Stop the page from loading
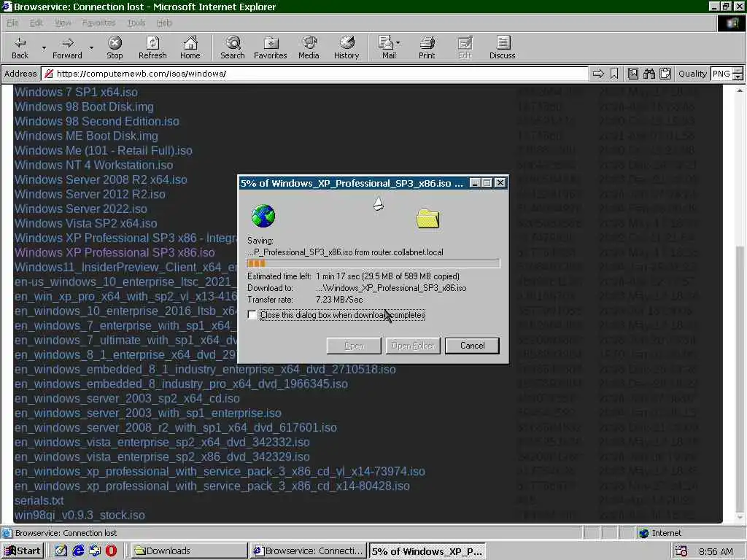 pos(115,47)
